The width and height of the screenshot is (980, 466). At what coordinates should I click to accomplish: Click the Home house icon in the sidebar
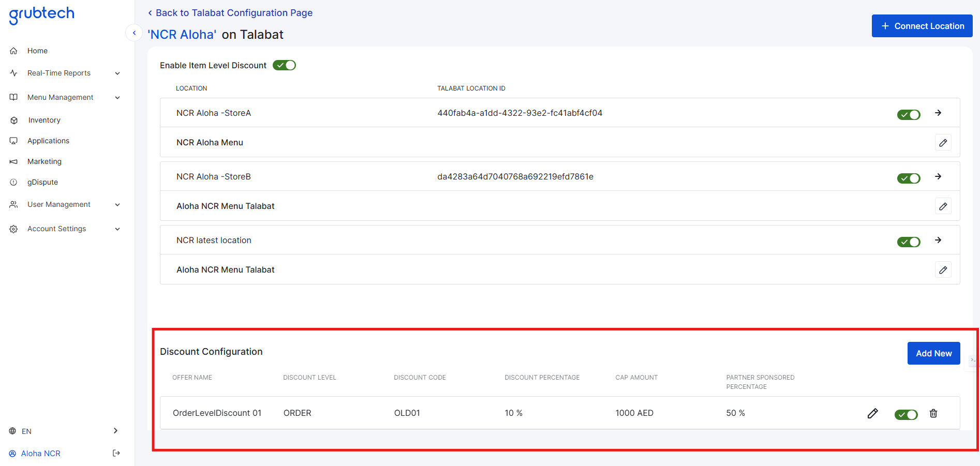pyautogui.click(x=14, y=51)
